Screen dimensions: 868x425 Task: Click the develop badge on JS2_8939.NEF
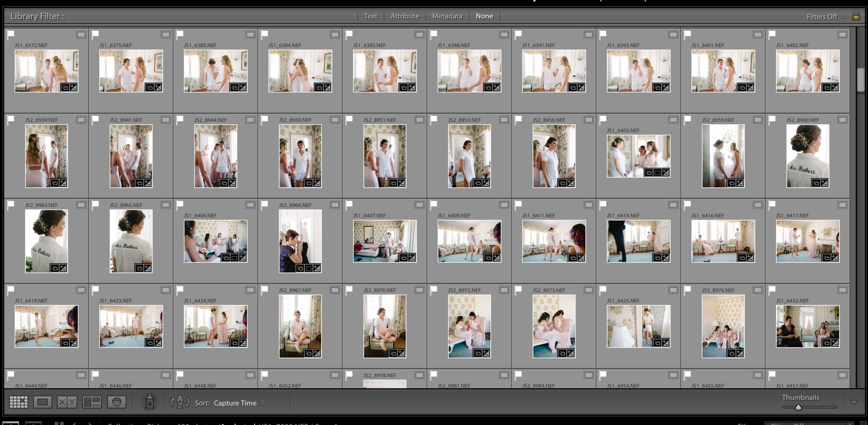click(63, 183)
